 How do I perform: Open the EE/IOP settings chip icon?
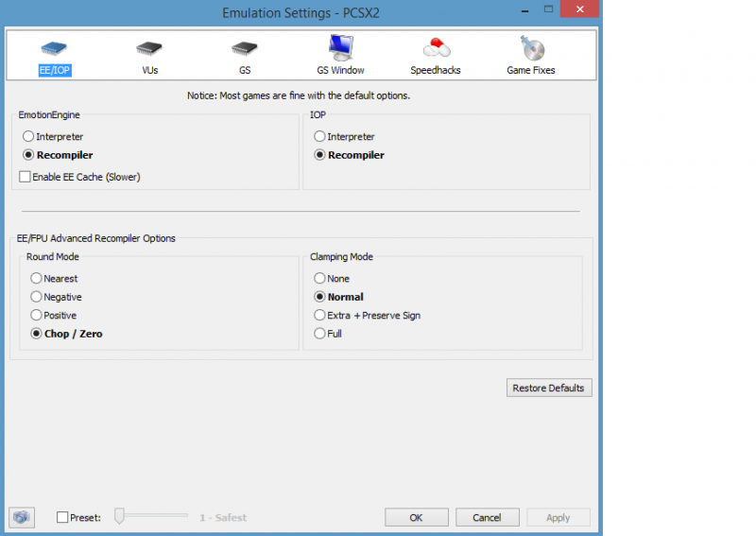point(54,48)
